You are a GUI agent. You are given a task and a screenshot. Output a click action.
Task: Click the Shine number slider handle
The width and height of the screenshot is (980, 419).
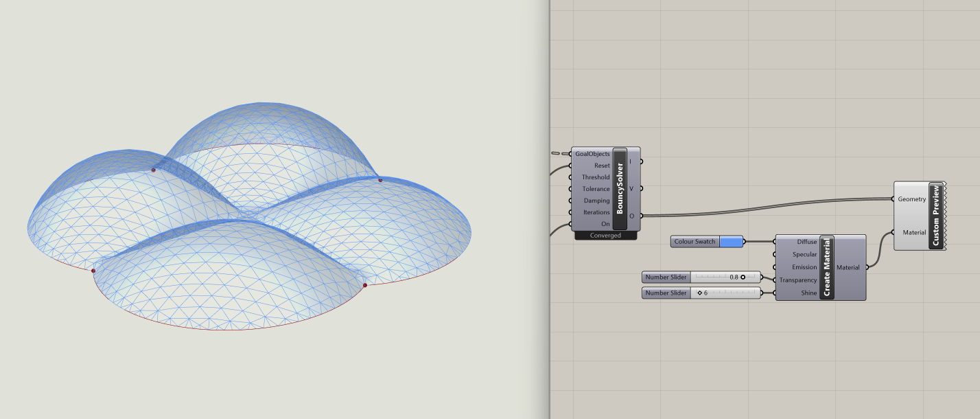point(700,293)
